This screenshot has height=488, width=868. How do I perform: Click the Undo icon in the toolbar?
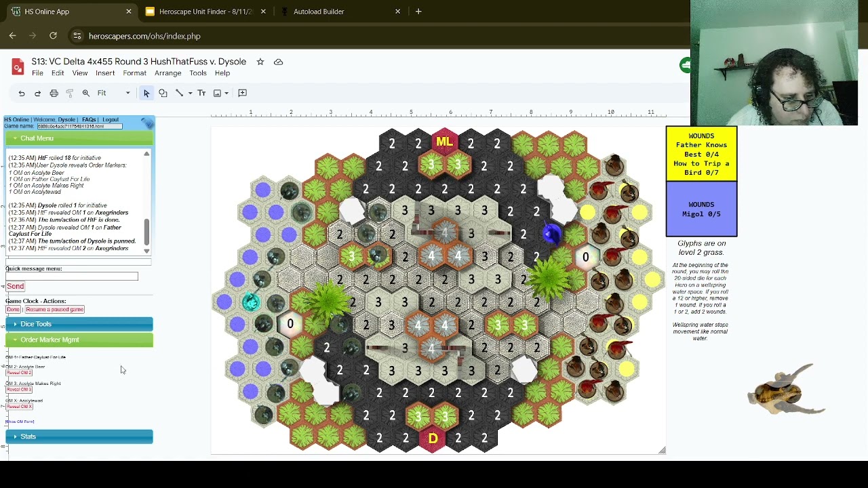(22, 93)
